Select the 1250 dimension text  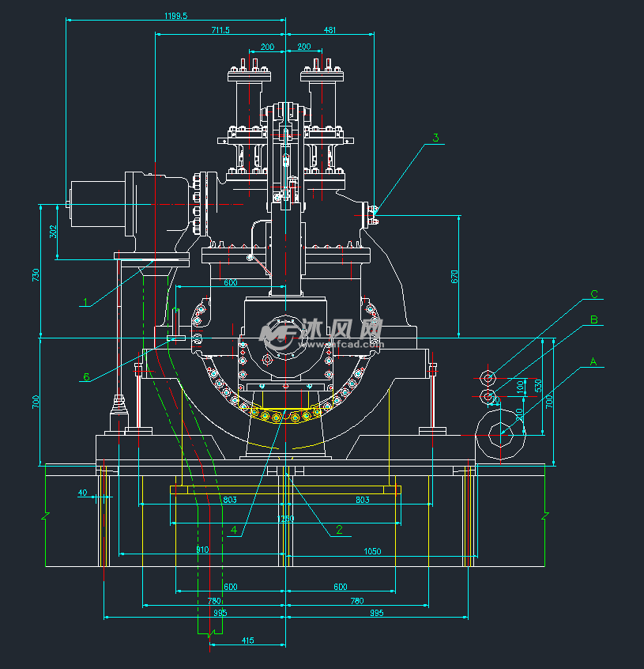point(284,519)
